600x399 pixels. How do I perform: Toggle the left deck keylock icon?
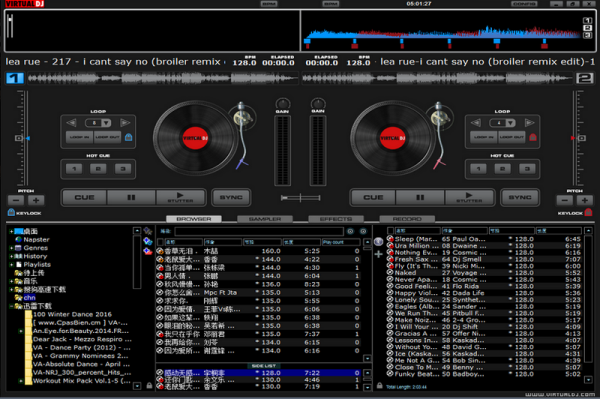click(11, 212)
